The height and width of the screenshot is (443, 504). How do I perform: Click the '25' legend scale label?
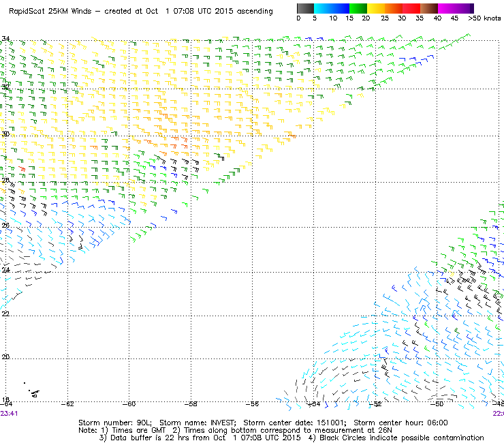click(385, 18)
